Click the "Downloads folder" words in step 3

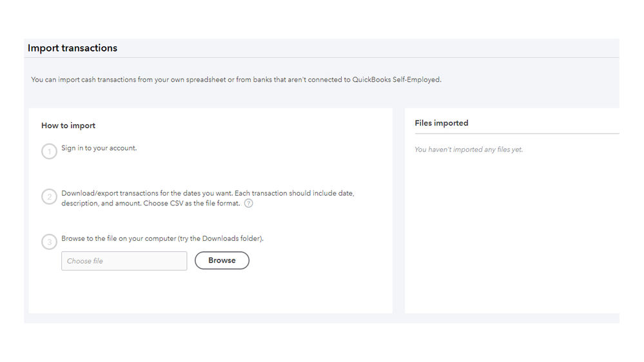coord(231,238)
